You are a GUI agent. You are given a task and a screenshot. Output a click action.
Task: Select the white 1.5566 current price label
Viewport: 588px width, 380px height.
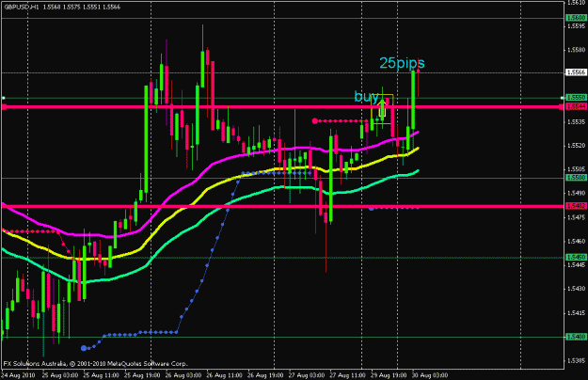576,72
